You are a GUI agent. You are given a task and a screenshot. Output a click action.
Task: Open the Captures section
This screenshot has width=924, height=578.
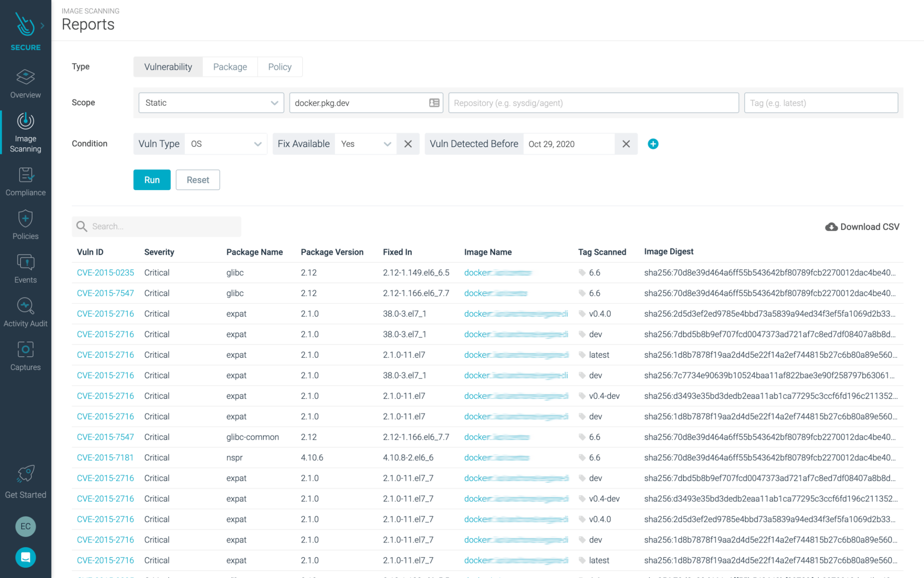coord(25,356)
